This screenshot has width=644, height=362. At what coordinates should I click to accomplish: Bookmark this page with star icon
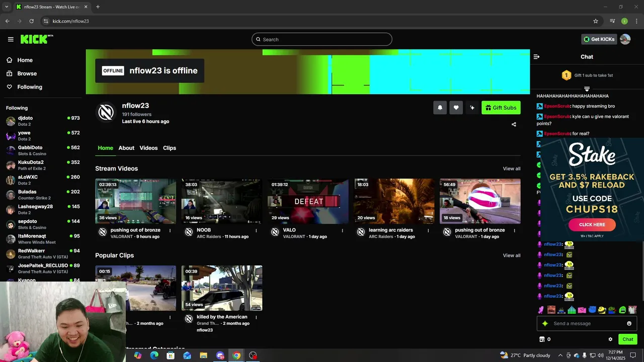(x=596, y=21)
